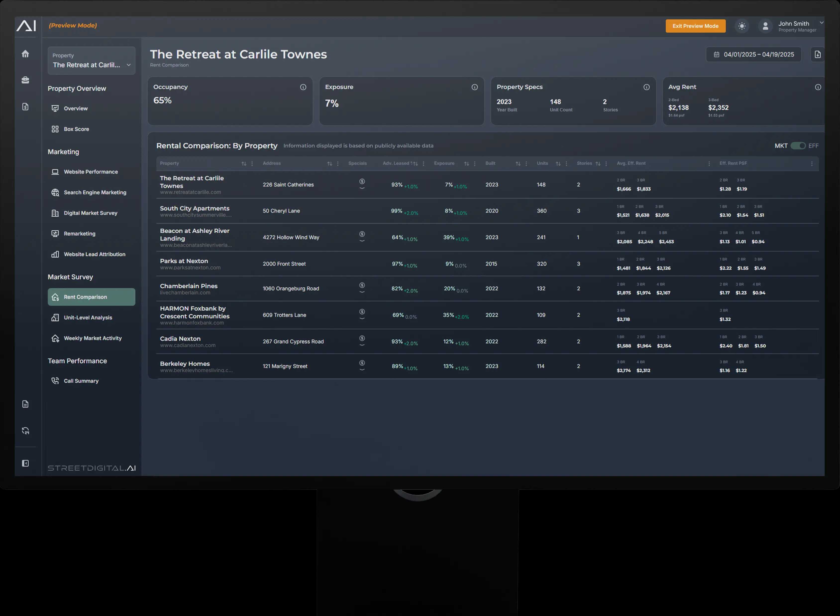Click address 1060 Orangeburg Road
This screenshot has width=840, height=616.
[x=291, y=289]
